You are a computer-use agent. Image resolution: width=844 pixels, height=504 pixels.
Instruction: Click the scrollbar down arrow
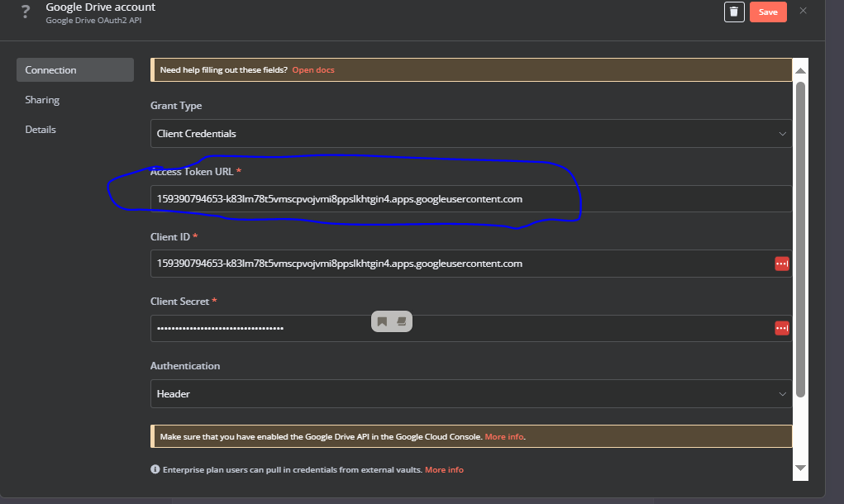pyautogui.click(x=800, y=468)
